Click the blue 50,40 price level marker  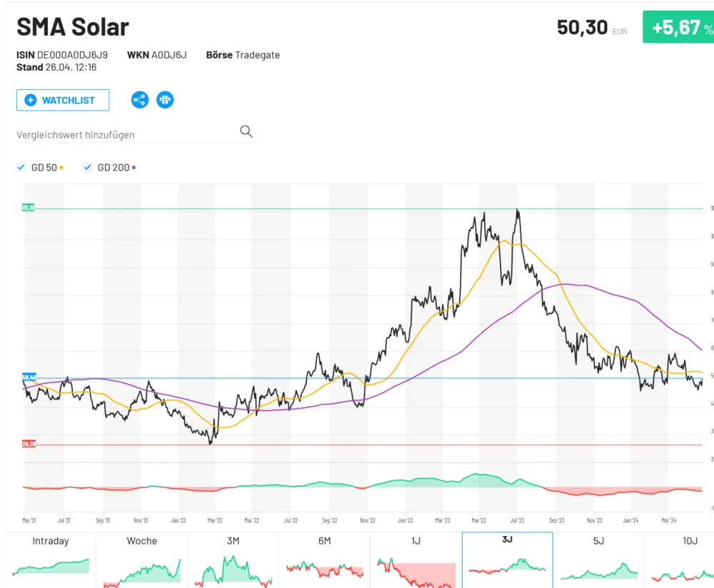[28, 376]
